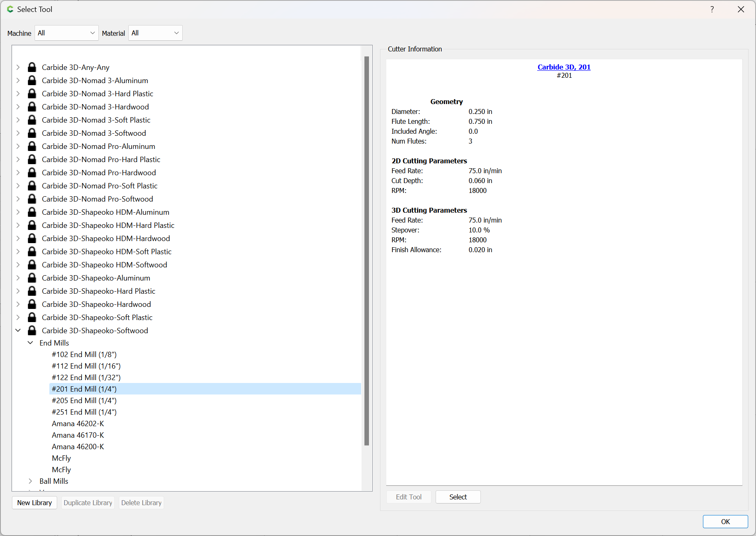This screenshot has height=536, width=756.
Task: Collapse the End Mills category
Action: (x=30, y=343)
